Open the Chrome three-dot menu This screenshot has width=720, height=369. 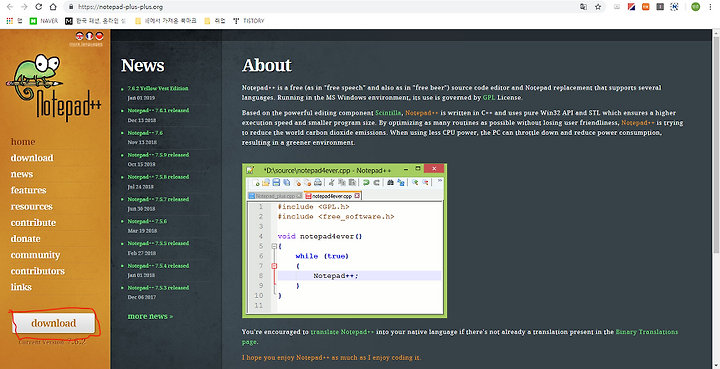click(710, 7)
